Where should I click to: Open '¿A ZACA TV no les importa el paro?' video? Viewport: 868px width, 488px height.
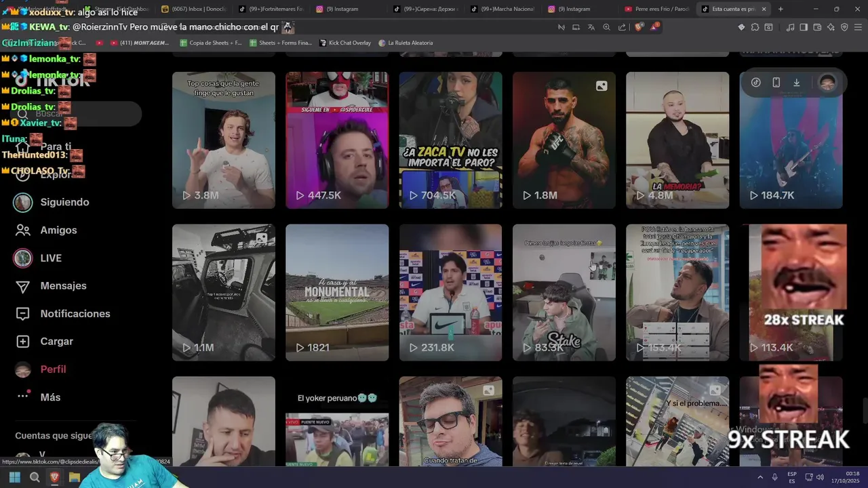[450, 140]
